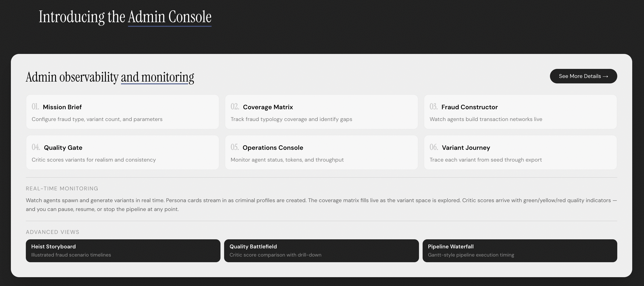Click the Admin observability and monitoring heading
Screen dimensions: 644x286
(x=110, y=77)
